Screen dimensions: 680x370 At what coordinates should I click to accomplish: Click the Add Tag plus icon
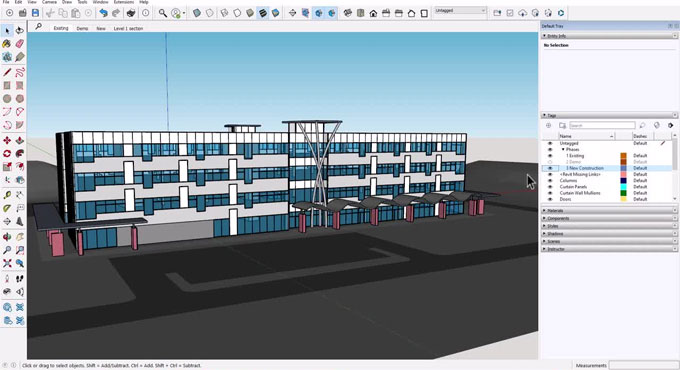[549, 125]
